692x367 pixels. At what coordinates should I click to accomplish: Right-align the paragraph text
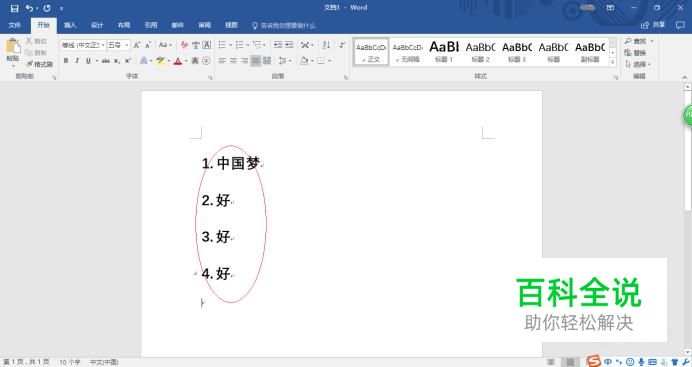point(244,61)
